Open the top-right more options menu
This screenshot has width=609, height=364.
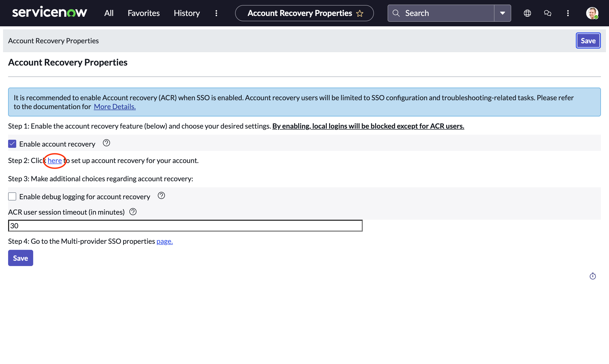pos(568,13)
